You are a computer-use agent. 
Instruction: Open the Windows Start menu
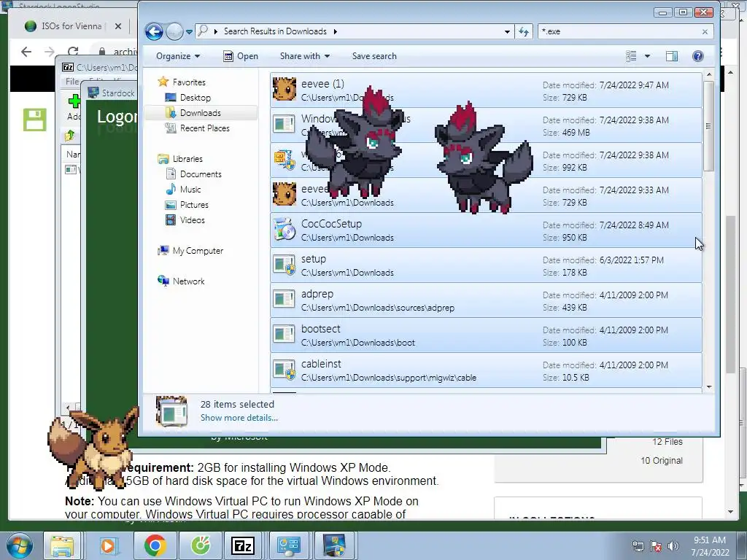click(x=19, y=545)
